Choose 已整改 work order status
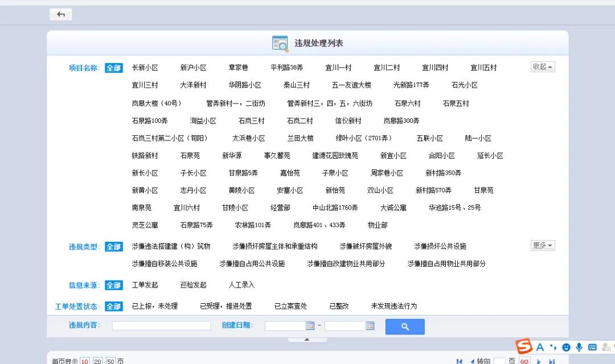This screenshot has height=364, width=615. pyautogui.click(x=338, y=305)
